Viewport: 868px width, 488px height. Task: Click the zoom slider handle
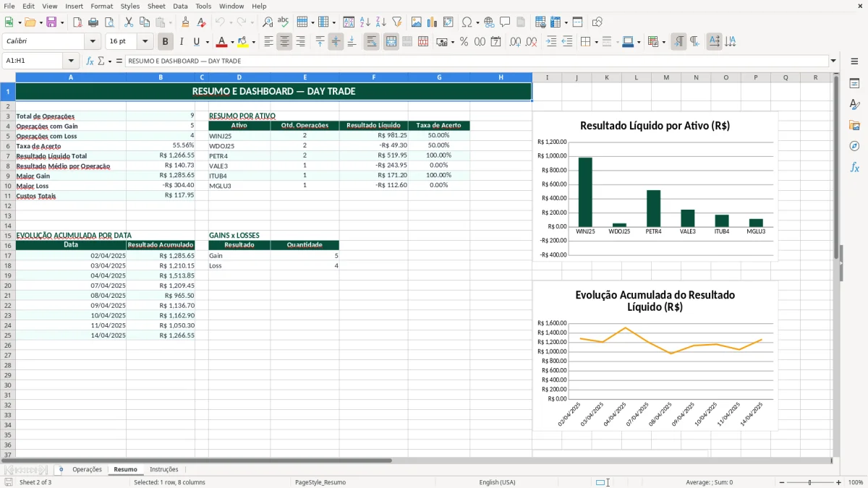coord(809,482)
